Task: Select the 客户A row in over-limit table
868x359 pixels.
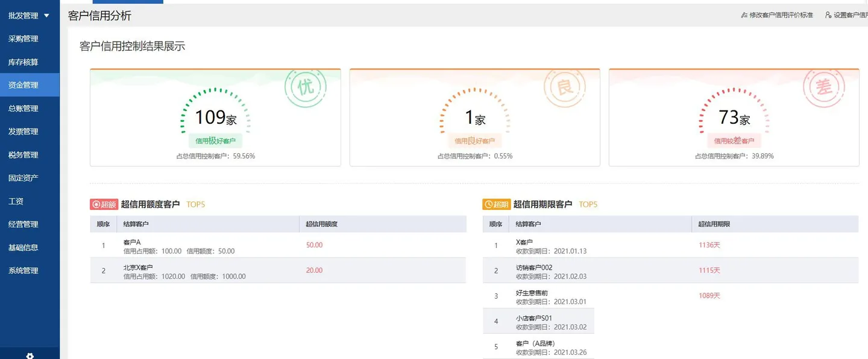Action: (278, 246)
